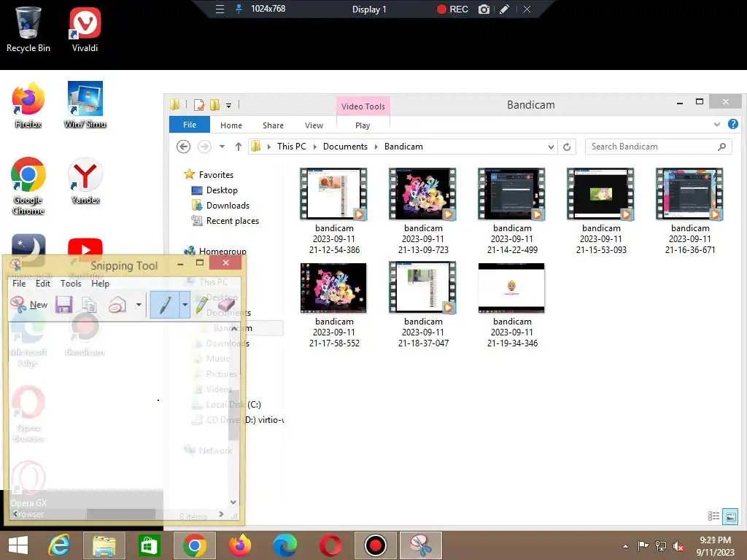Open Downloads in Favorites
The height and width of the screenshot is (560, 747).
coord(228,205)
